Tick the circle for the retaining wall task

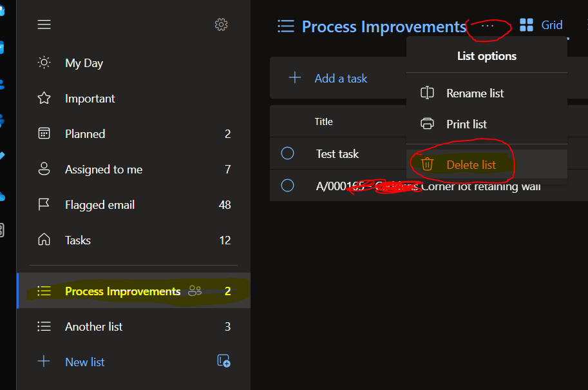(288, 186)
